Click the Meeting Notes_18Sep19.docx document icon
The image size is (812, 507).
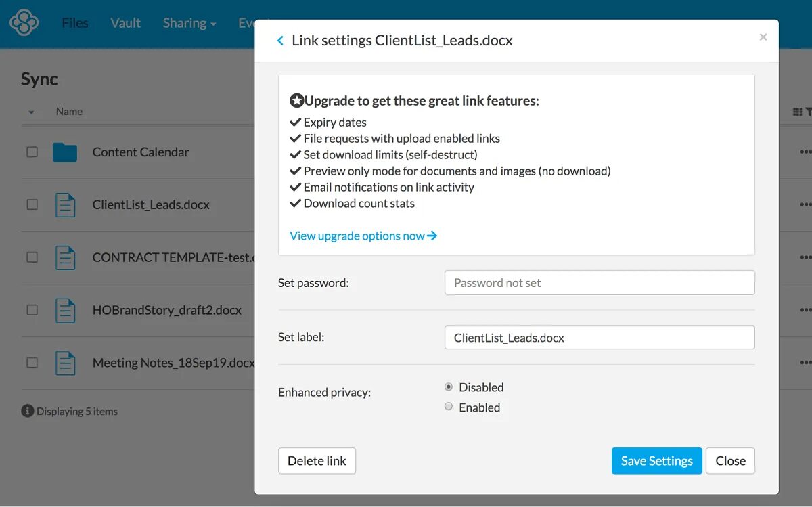pyautogui.click(x=65, y=363)
